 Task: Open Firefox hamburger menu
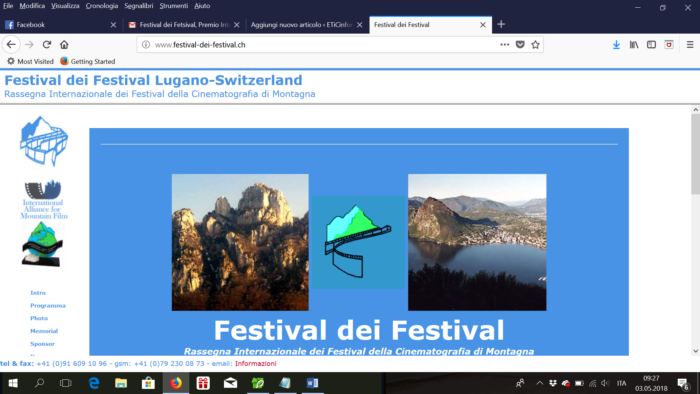(690, 45)
